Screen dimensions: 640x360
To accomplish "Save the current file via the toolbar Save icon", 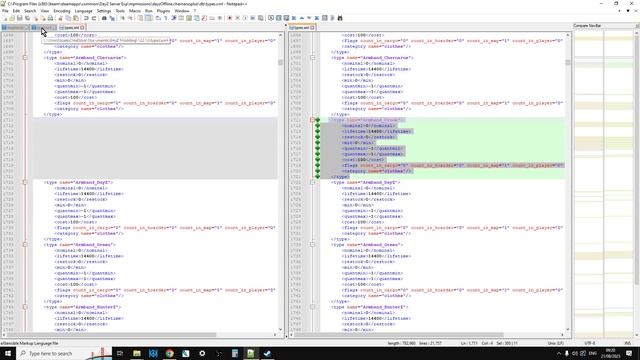I will click(x=20, y=18).
